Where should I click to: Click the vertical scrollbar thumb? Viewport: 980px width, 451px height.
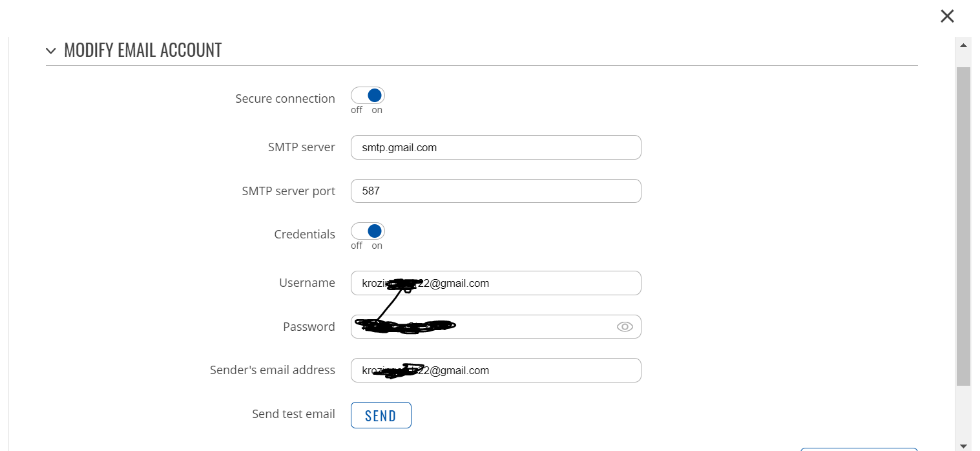coord(963,226)
